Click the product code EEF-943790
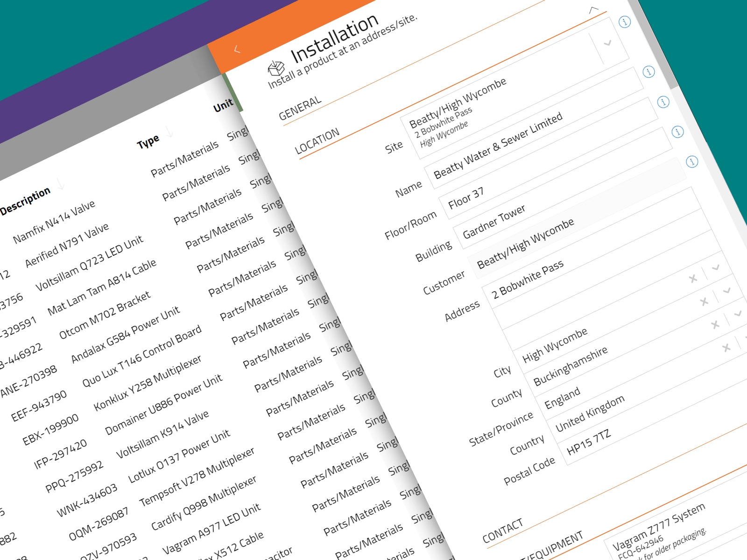 pos(39,406)
